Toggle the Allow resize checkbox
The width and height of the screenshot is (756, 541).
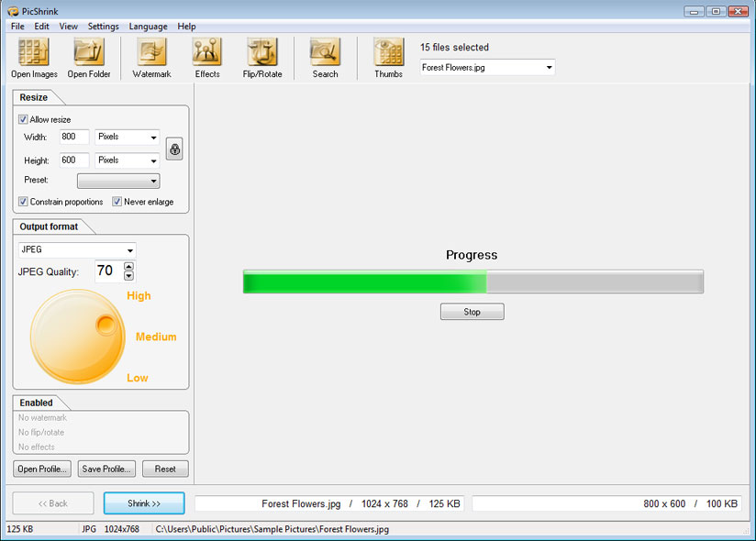[23, 119]
